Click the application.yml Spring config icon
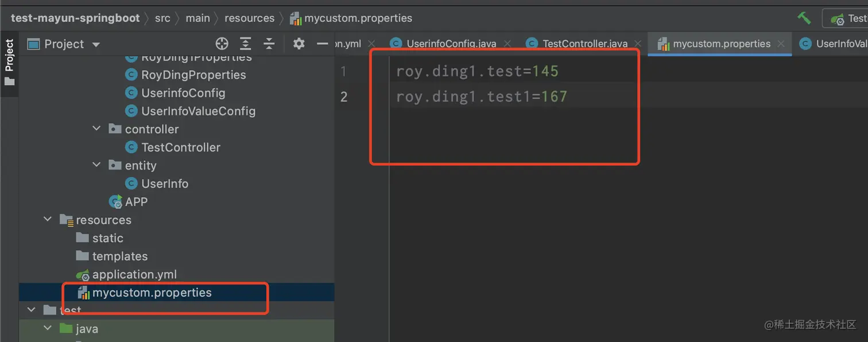868x342 pixels. point(83,275)
